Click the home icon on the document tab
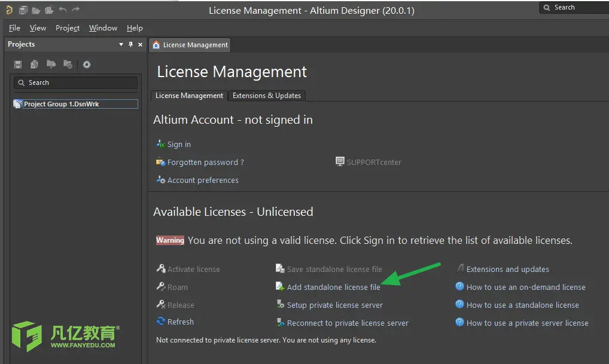Viewport: 609px width, 364px height. [x=156, y=45]
